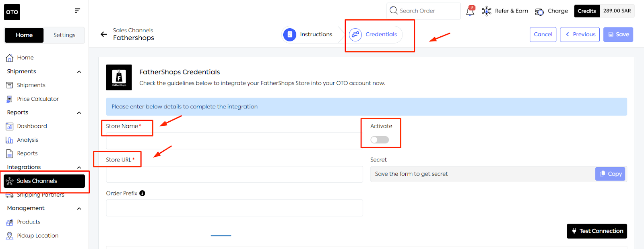Click the Cancel button
The height and width of the screenshot is (249, 644).
[543, 35]
